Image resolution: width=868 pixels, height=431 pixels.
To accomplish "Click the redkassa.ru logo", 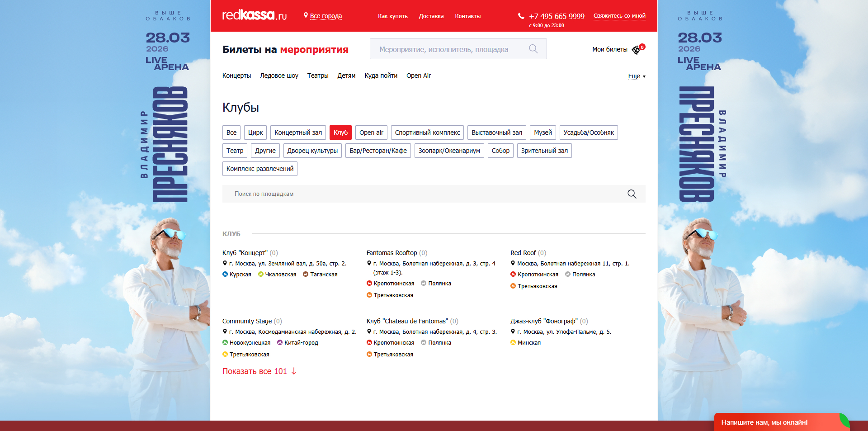I will [254, 16].
